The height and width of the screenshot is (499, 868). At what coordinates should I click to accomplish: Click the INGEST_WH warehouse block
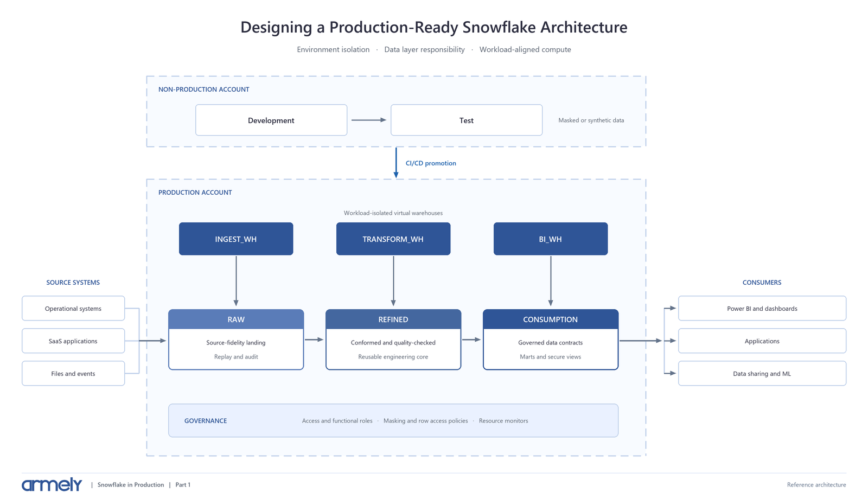[236, 239]
